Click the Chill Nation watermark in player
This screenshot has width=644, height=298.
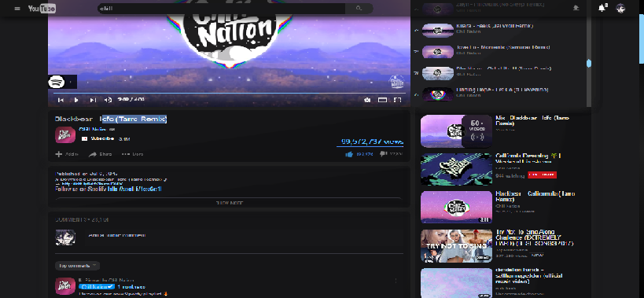pyautogui.click(x=397, y=82)
